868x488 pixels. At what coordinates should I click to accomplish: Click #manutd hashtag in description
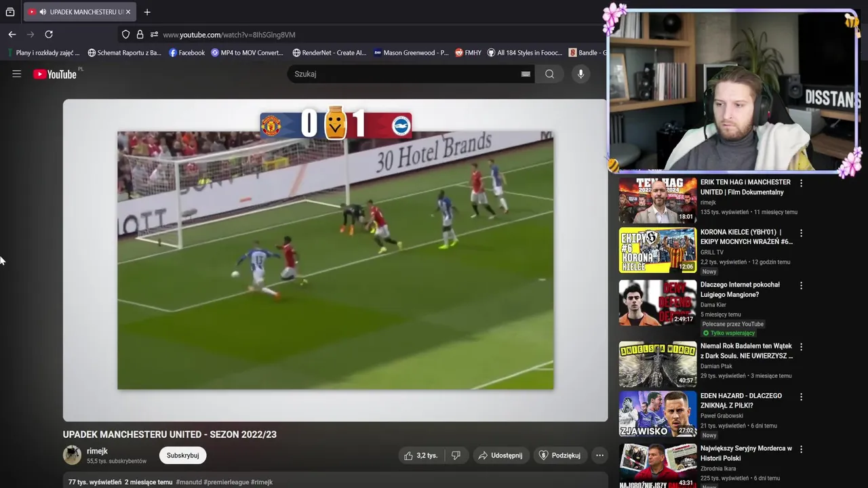[x=189, y=483]
